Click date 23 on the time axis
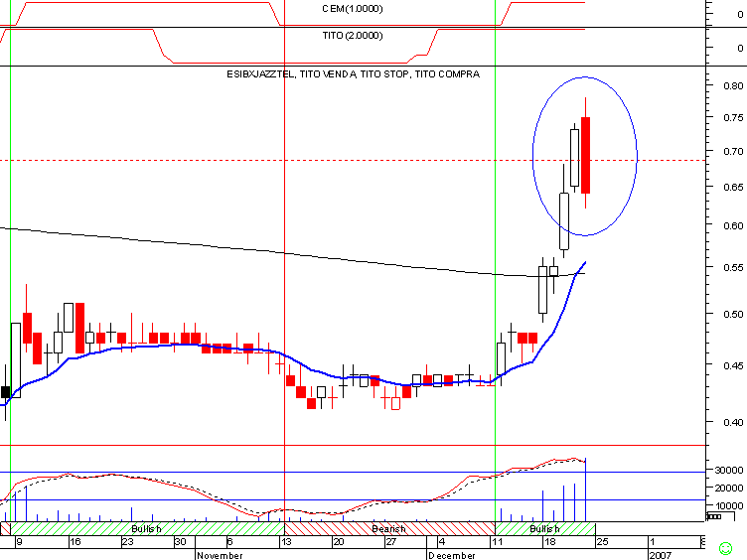 [128, 541]
